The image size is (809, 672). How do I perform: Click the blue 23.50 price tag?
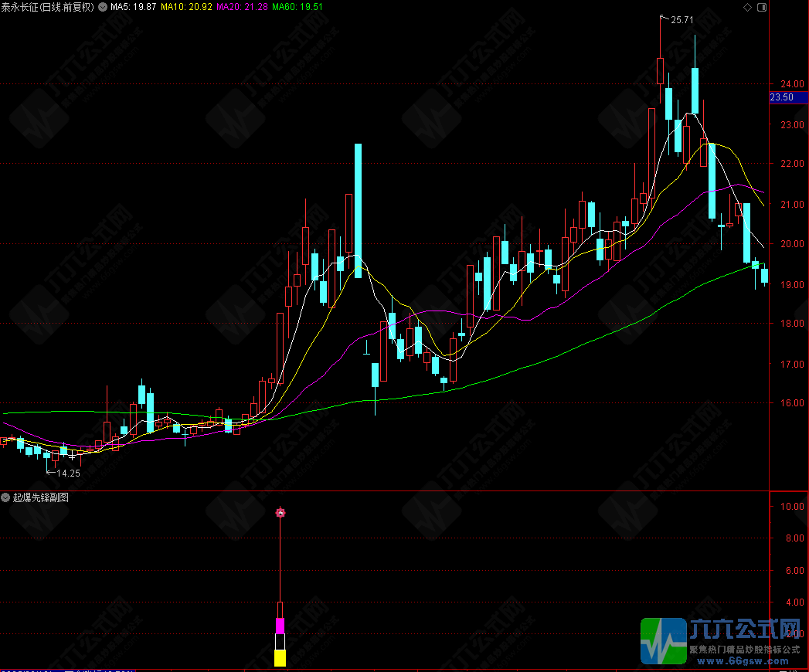(788, 97)
